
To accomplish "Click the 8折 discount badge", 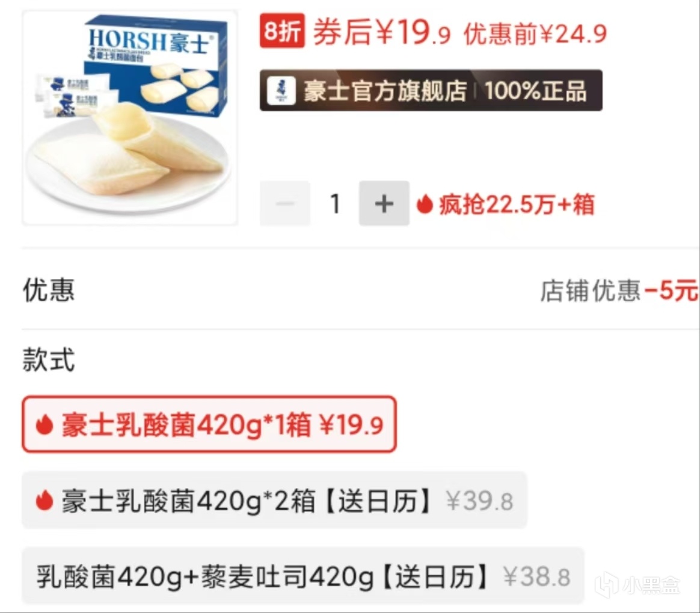I will pos(282,31).
